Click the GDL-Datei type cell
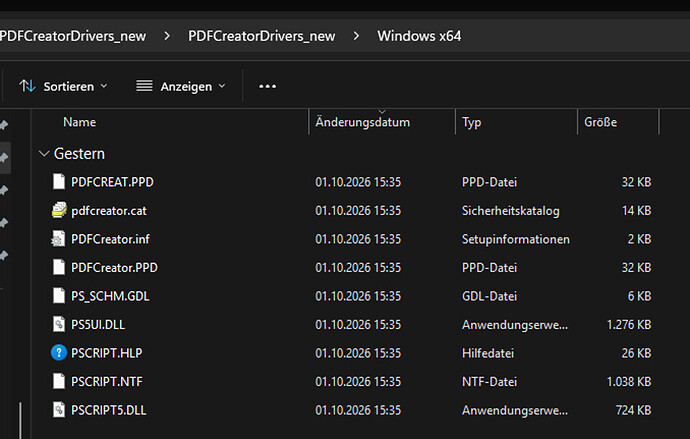 [489, 296]
